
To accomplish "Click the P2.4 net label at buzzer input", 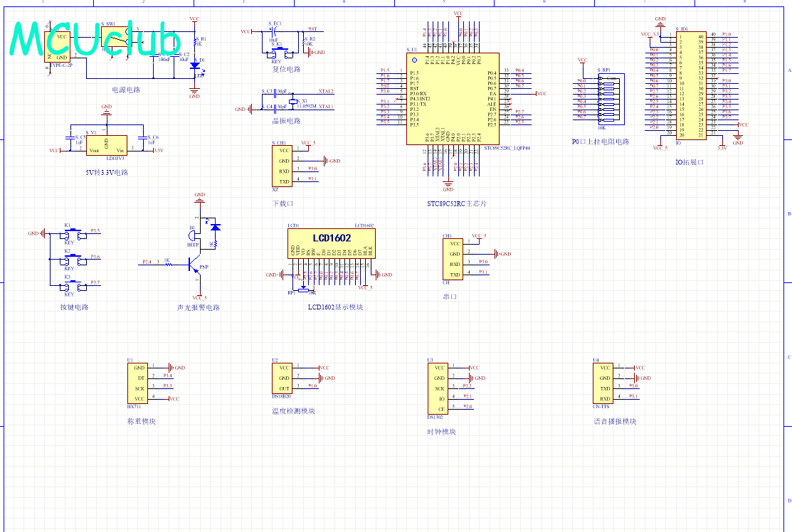I will pos(147,262).
